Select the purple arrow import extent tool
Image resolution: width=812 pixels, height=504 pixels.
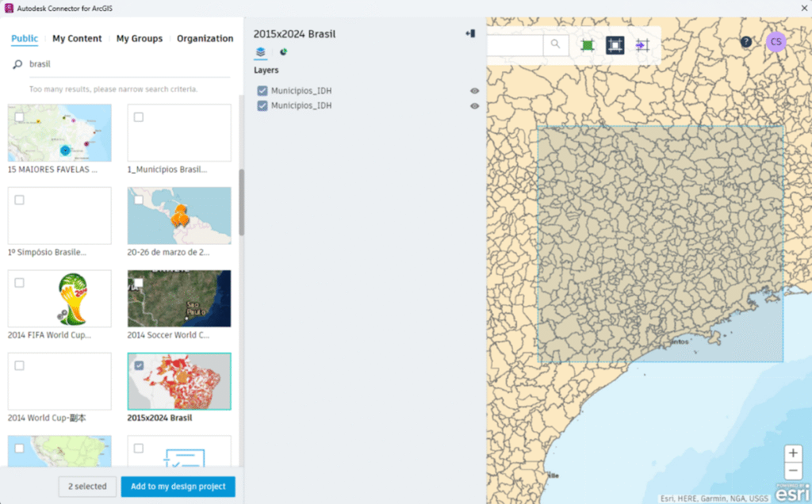pos(642,45)
